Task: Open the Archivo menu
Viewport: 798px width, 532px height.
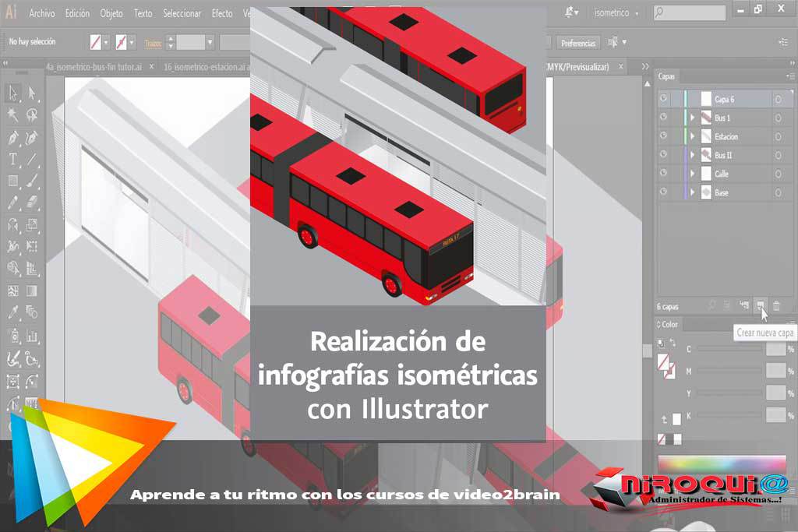Action: [42, 14]
